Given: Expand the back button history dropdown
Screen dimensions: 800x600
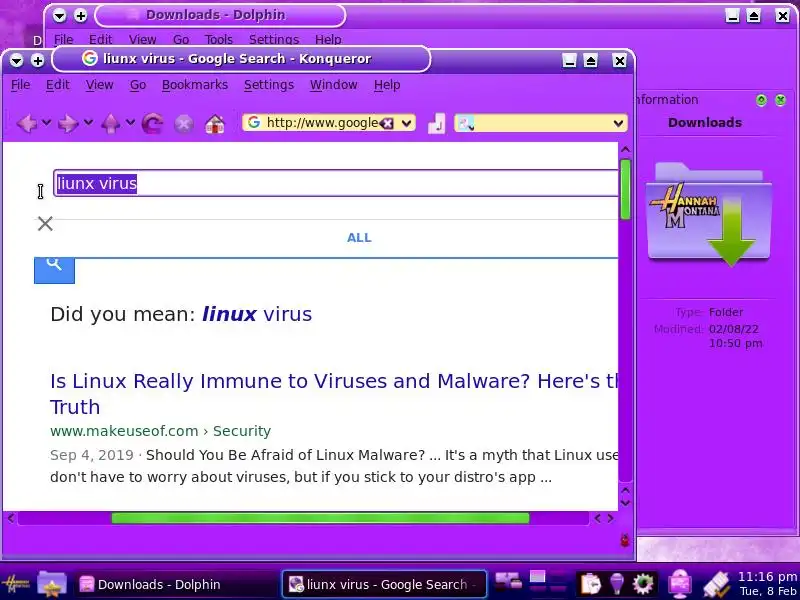Looking at the screenshot, I should pos(46,122).
